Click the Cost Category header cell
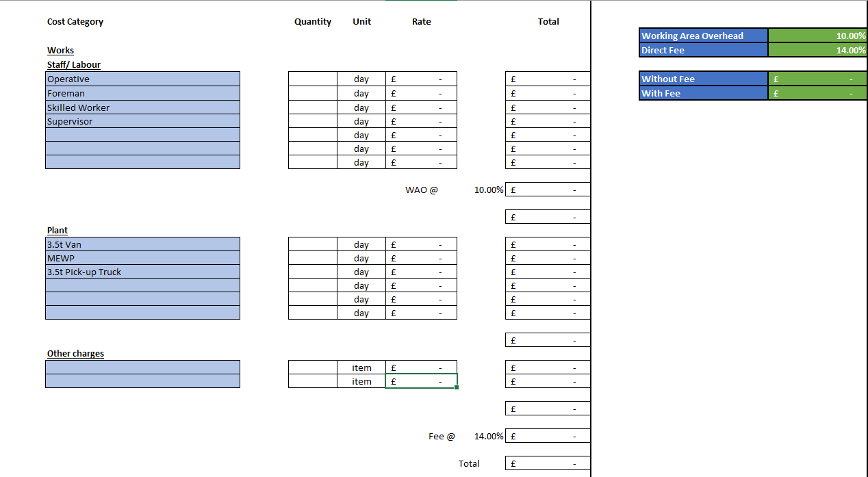Viewport: 868px width, 477px height. point(75,22)
